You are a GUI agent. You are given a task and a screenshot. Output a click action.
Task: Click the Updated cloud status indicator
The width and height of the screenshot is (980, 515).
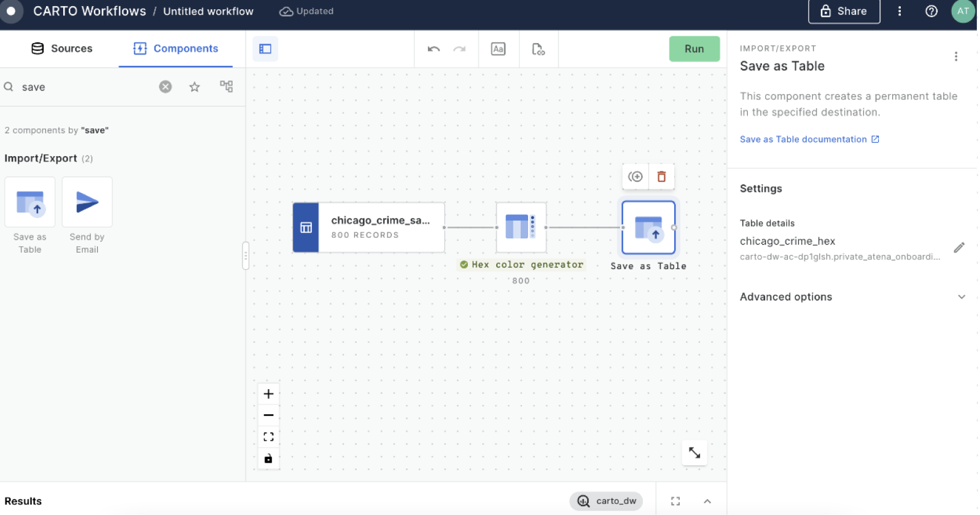pyautogui.click(x=306, y=11)
